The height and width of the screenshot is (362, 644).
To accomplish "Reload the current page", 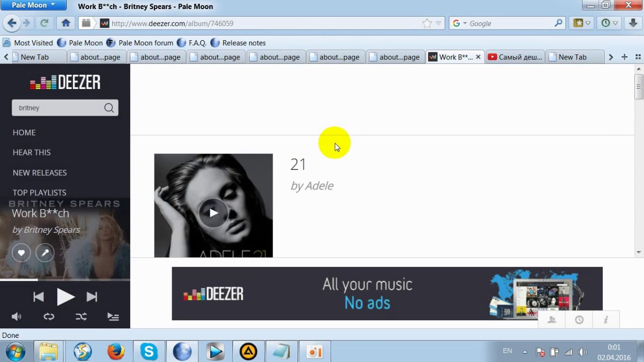I will [x=44, y=23].
